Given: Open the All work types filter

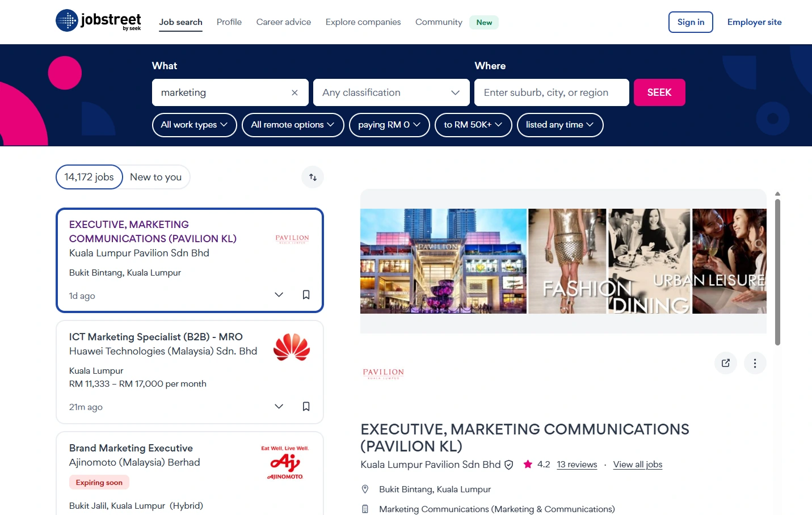Looking at the screenshot, I should pos(194,125).
